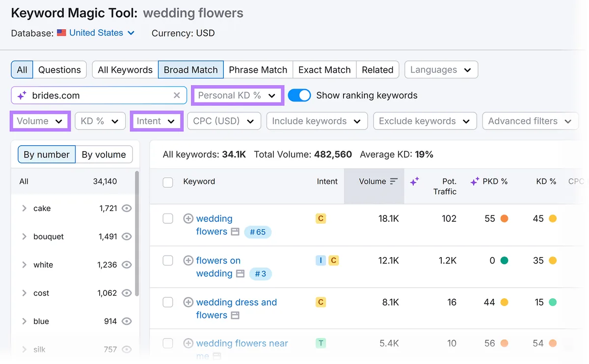Open SERP icon for wedding flowers keyword
The height and width of the screenshot is (364, 589).
coord(235,232)
